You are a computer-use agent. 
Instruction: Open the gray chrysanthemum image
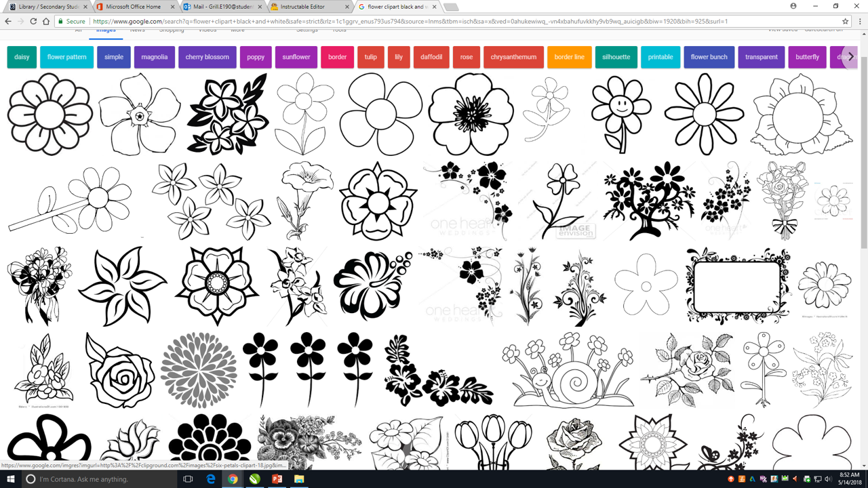199,369
